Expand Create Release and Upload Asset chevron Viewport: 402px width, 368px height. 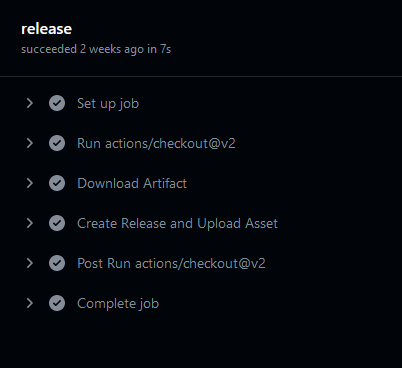pos(30,223)
